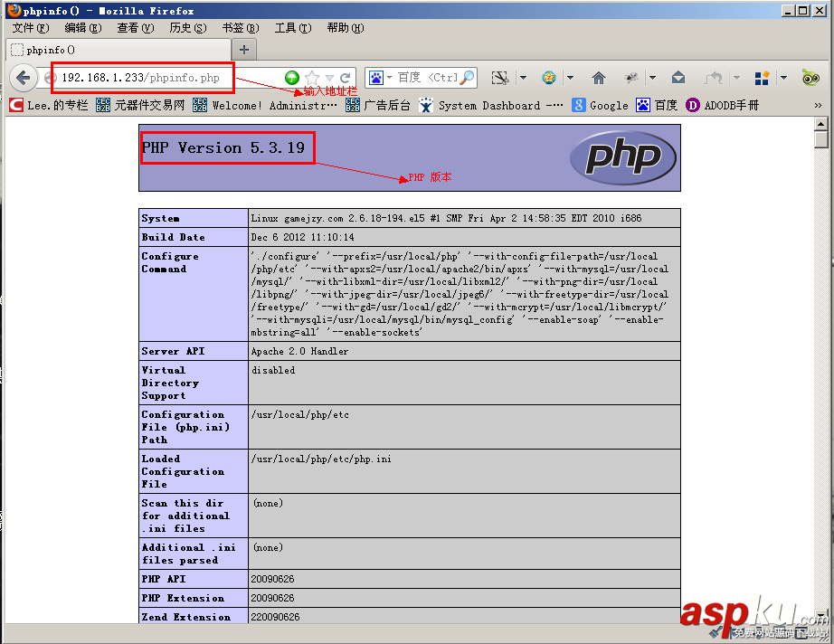Open the search engine selection dropdown
This screenshot has width=834, height=644.
(x=389, y=76)
